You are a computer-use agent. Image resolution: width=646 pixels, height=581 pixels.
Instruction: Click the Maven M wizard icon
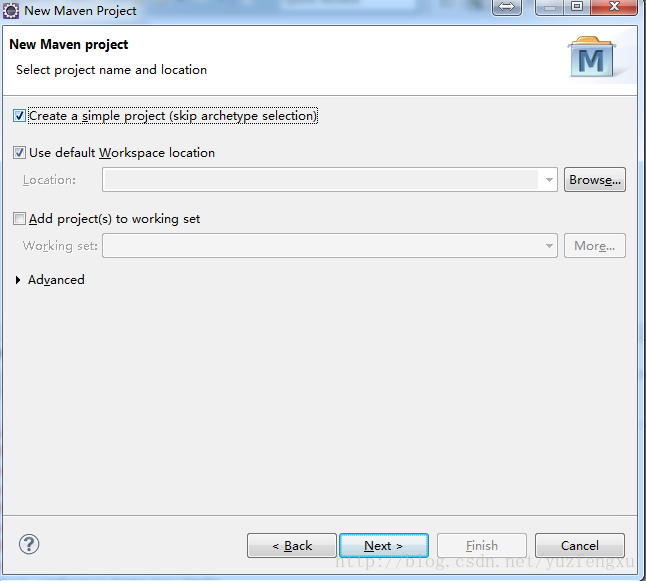[592, 57]
